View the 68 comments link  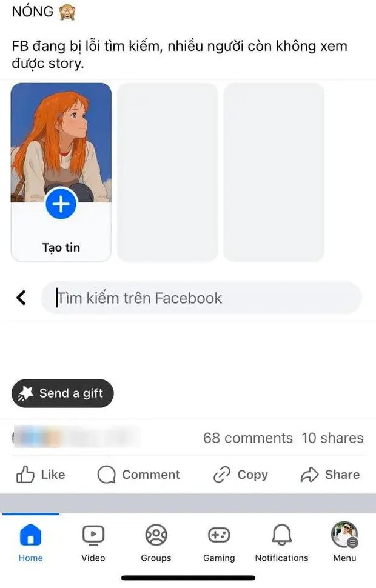(x=247, y=438)
